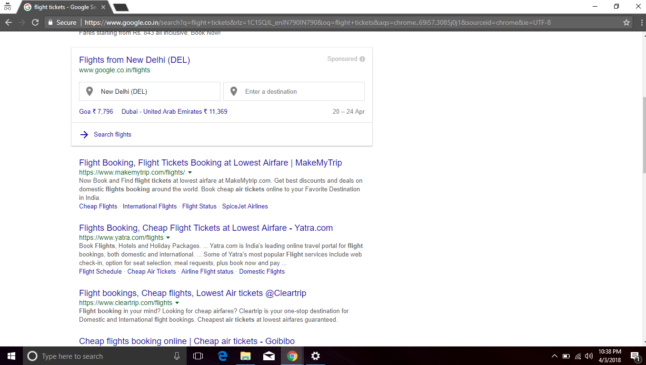Open the Goibibo Cheap flights result
This screenshot has width=646, height=365.
pos(187,341)
